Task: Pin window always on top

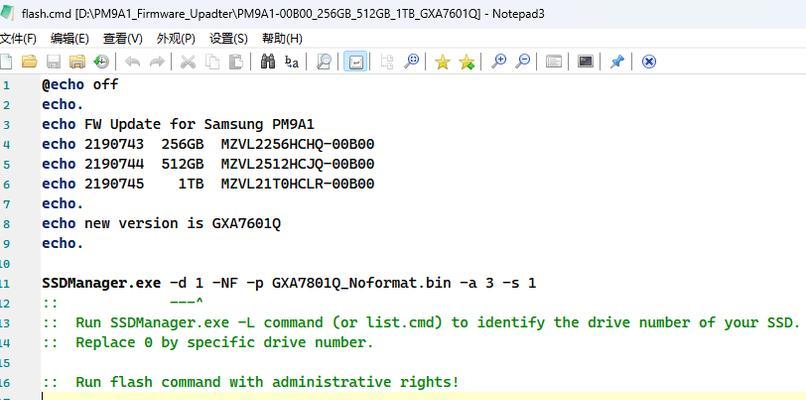Action: (x=617, y=62)
